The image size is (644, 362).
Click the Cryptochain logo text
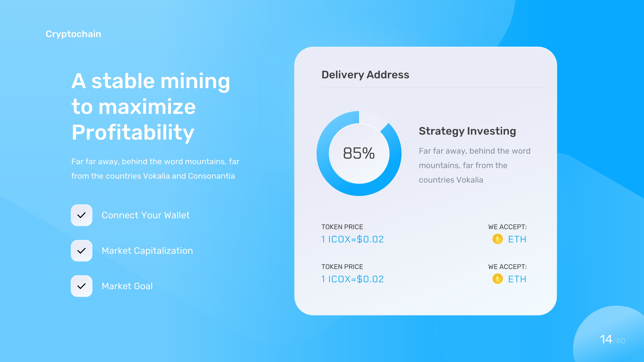click(73, 34)
